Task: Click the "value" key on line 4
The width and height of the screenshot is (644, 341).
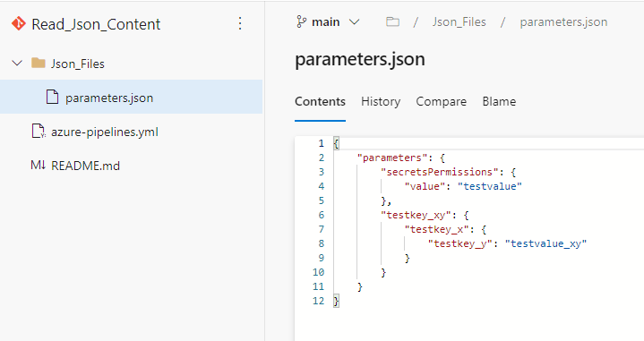Action: [x=425, y=186]
